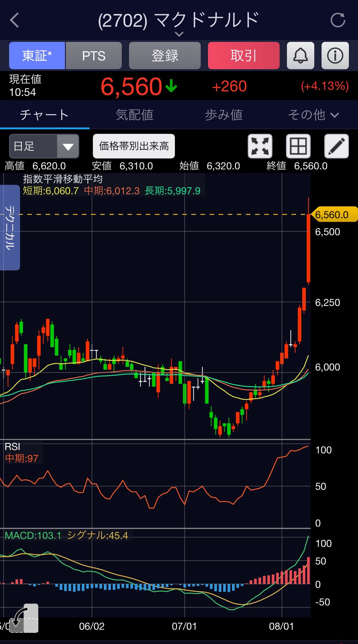Image resolution: width=358 pixels, height=644 pixels.
Task: Tap the 6,250 price axis label
Action: 327,303
